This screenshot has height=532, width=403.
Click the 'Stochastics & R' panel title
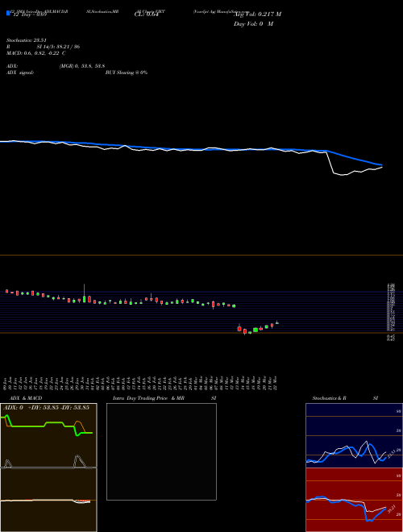(329, 398)
